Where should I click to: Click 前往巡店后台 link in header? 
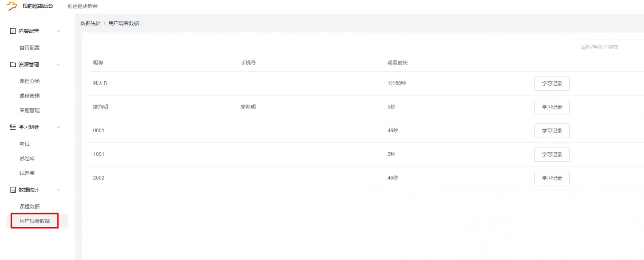click(83, 6)
